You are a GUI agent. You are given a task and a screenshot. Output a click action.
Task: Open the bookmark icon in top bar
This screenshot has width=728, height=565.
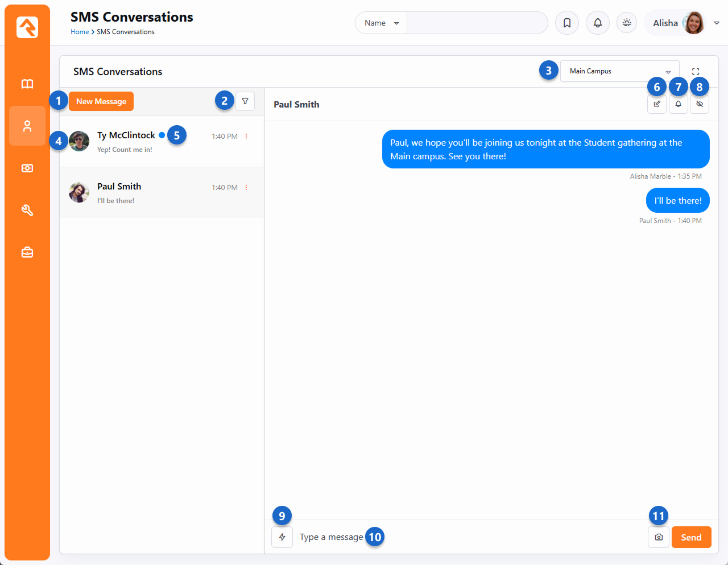point(567,23)
